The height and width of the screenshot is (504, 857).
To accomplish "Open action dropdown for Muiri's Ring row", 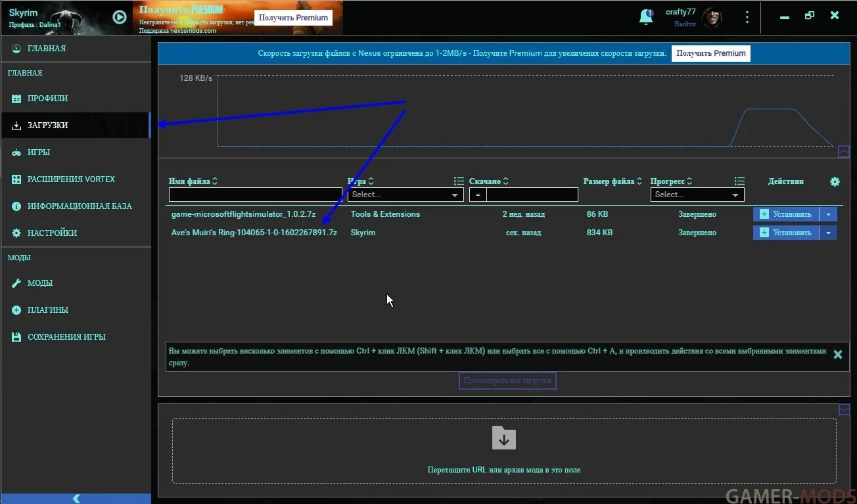I will pyautogui.click(x=828, y=233).
